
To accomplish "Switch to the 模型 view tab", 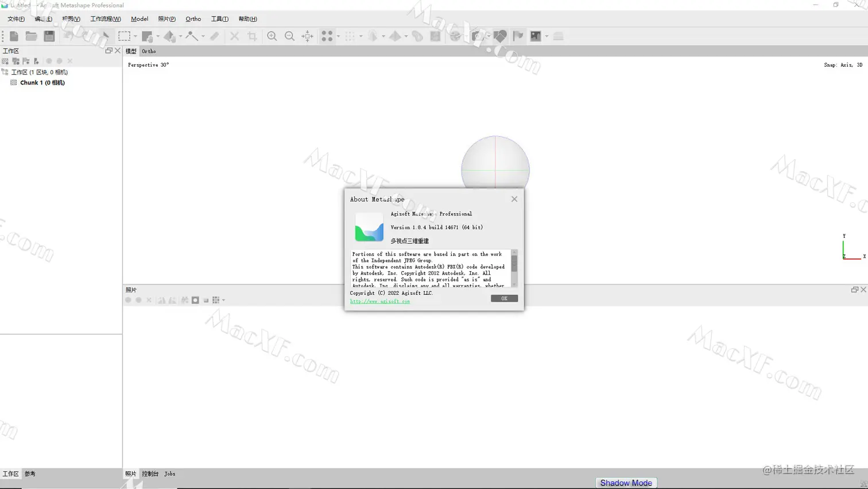I will point(131,51).
